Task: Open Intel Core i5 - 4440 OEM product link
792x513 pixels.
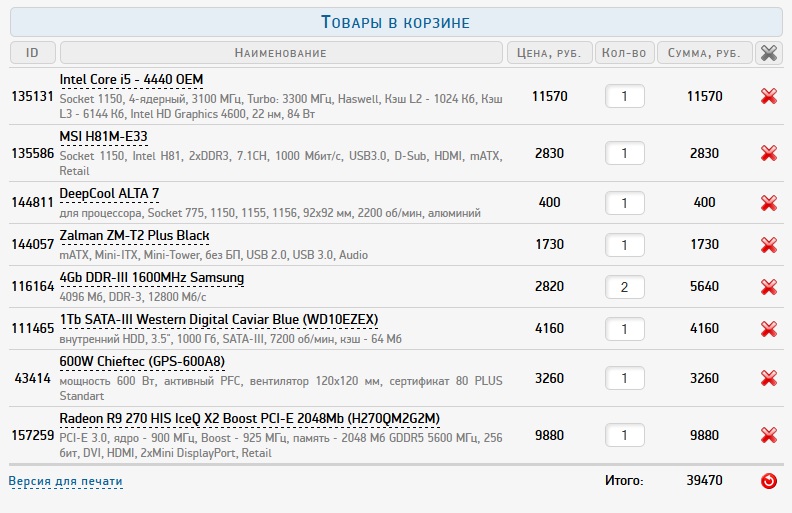Action: 131,80
